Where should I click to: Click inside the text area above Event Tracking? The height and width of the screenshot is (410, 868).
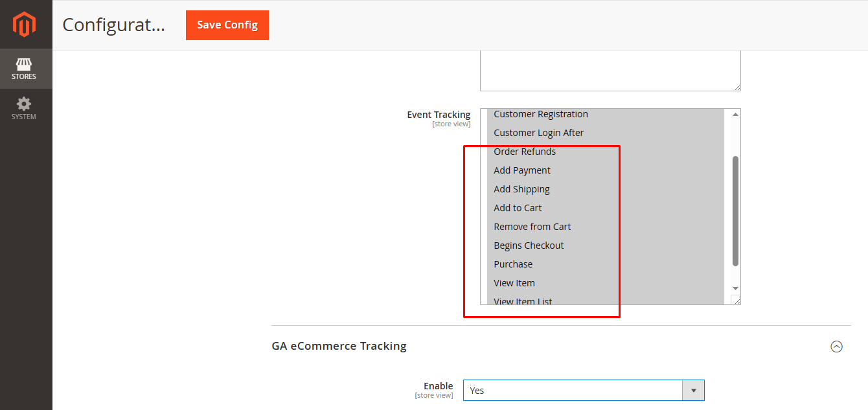(610, 70)
